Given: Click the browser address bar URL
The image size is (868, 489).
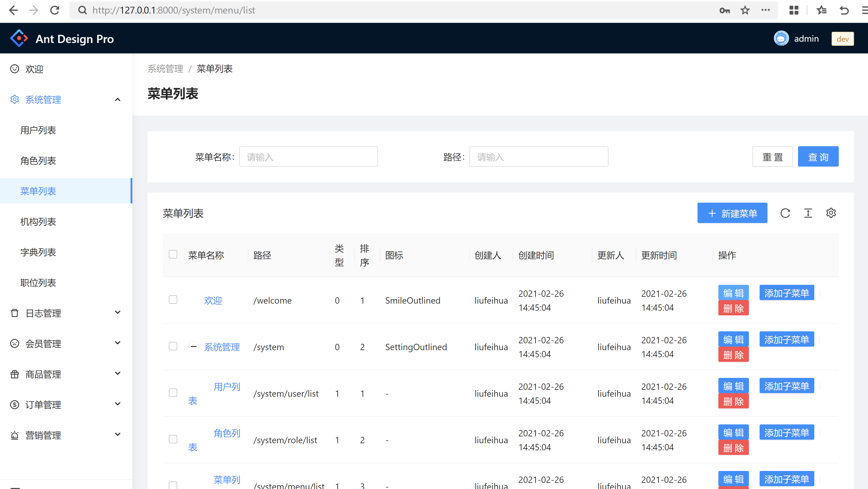Looking at the screenshot, I should pos(174,10).
